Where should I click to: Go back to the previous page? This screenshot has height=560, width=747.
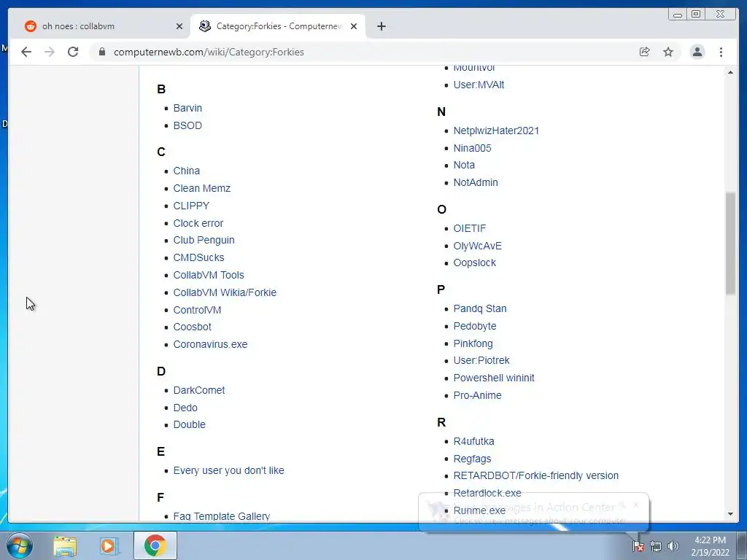pos(26,52)
